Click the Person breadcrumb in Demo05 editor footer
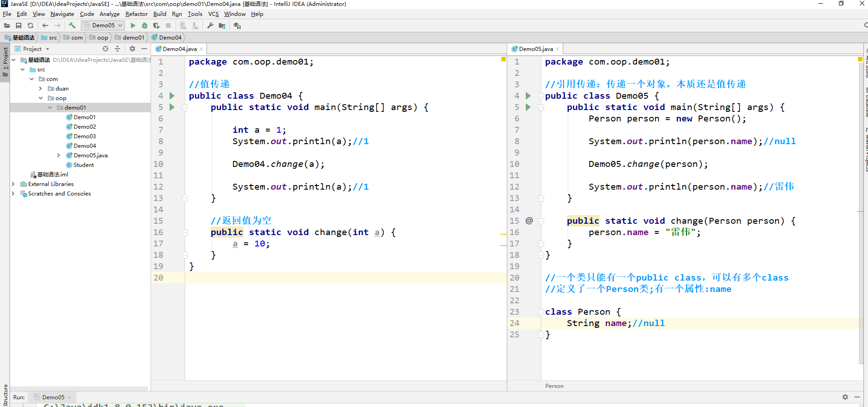868x407 pixels. tap(554, 386)
